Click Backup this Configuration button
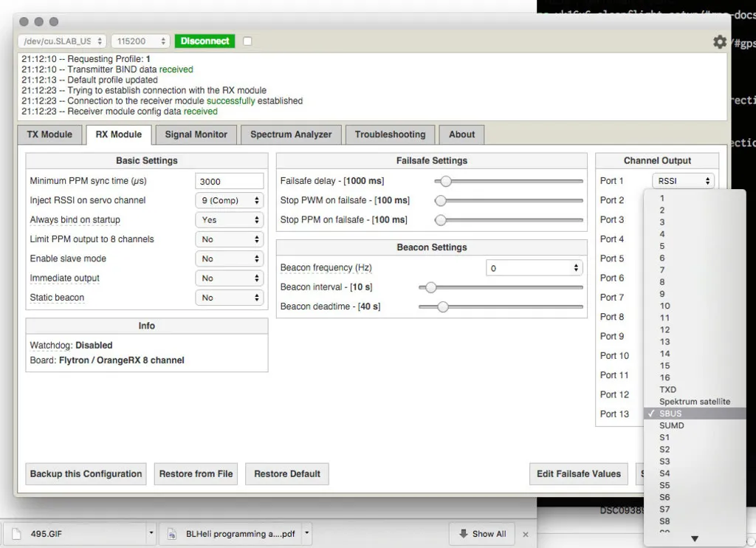The width and height of the screenshot is (756, 548). tap(86, 474)
